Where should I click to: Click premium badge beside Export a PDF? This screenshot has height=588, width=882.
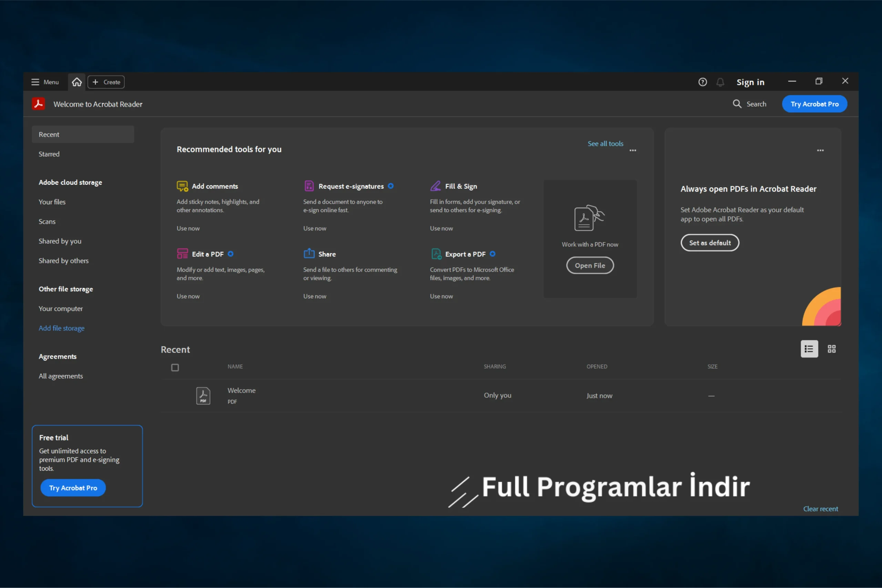click(493, 254)
